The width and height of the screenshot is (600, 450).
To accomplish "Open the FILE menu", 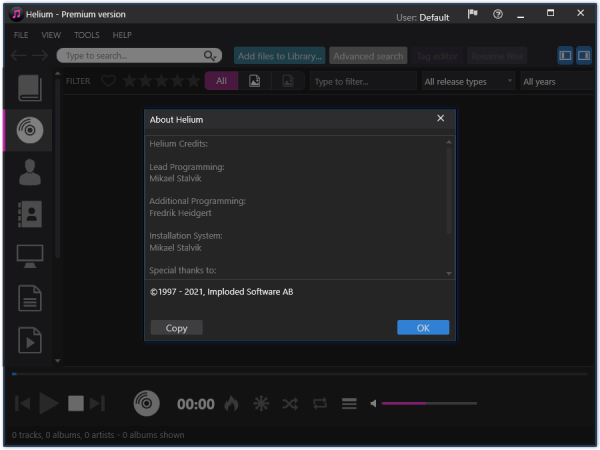I will (21, 35).
